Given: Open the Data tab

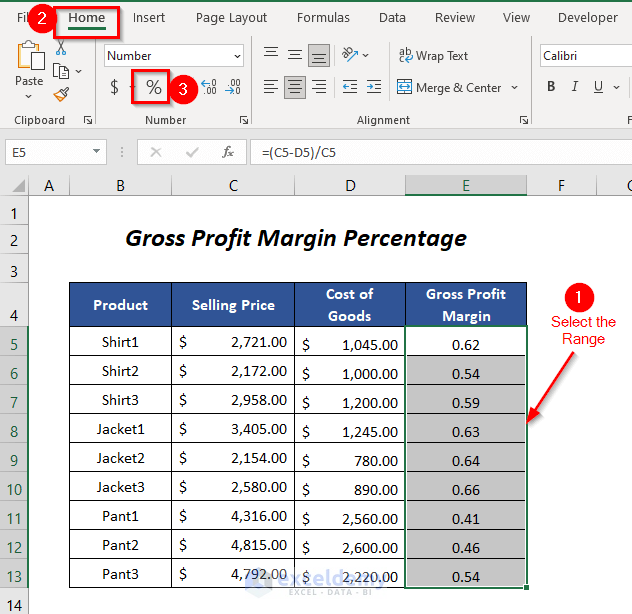Looking at the screenshot, I should [x=392, y=18].
